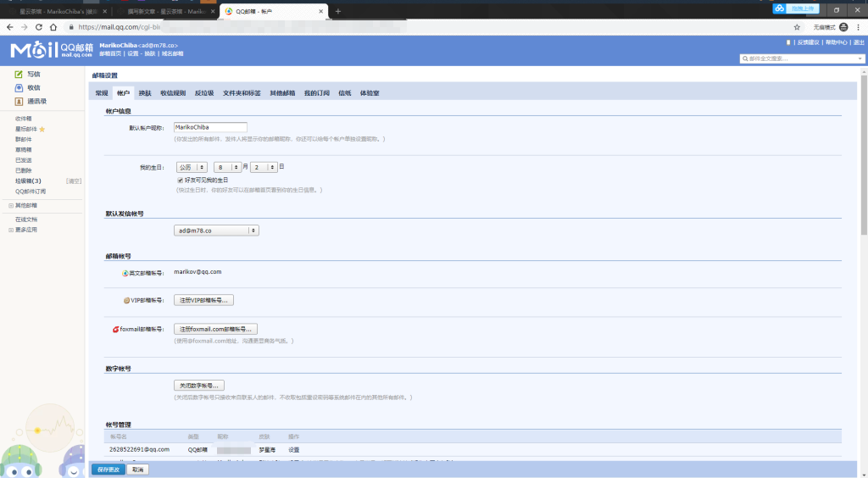Click the 邮箱首页 header link
The height and width of the screenshot is (478, 868).
tap(110, 53)
